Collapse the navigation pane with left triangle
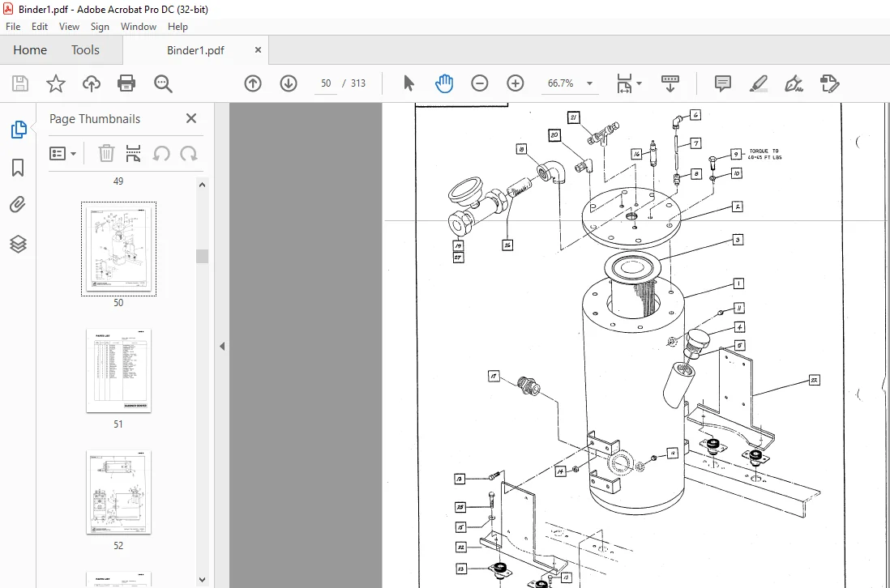Viewport: 890px width, 588px height. 222,346
